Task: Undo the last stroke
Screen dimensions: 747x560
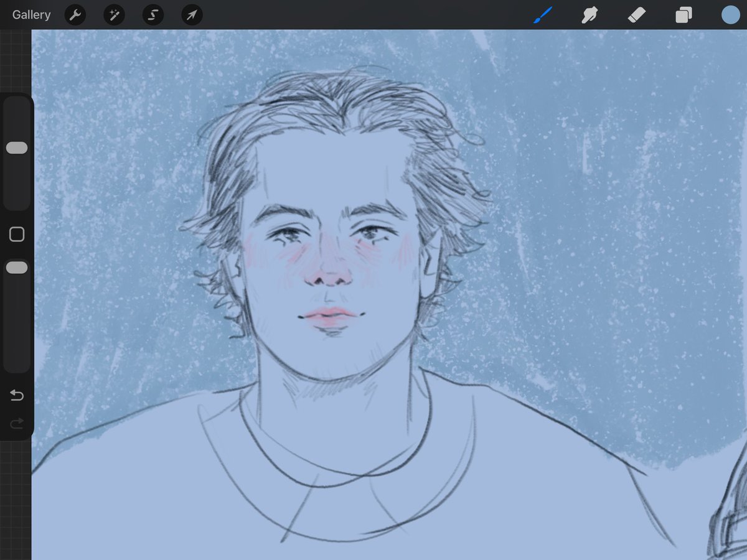Action: [x=17, y=396]
